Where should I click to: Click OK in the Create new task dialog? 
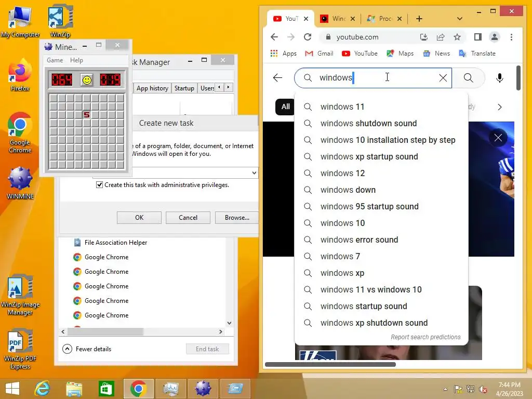point(139,218)
